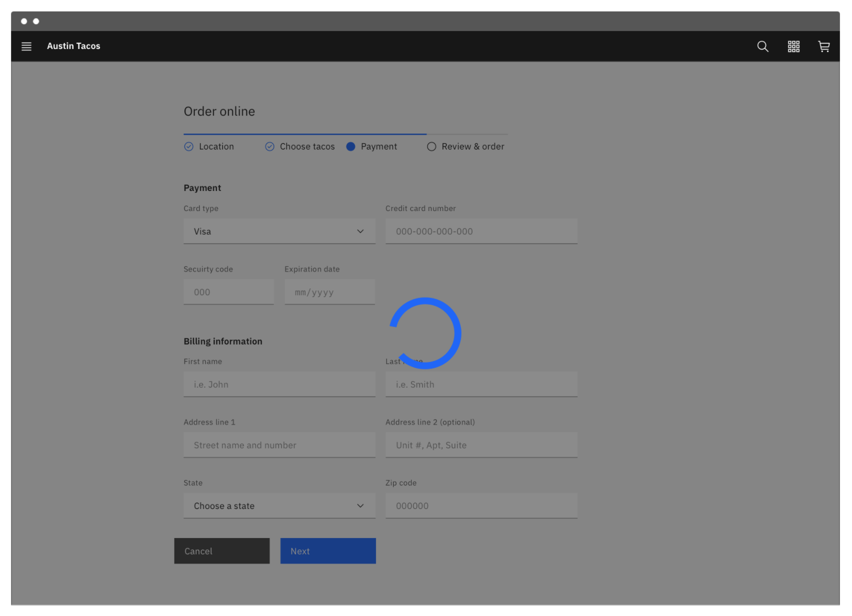Screen dimensions: 852x616
Task: Open the Choose a state dropdown
Action: tap(279, 505)
